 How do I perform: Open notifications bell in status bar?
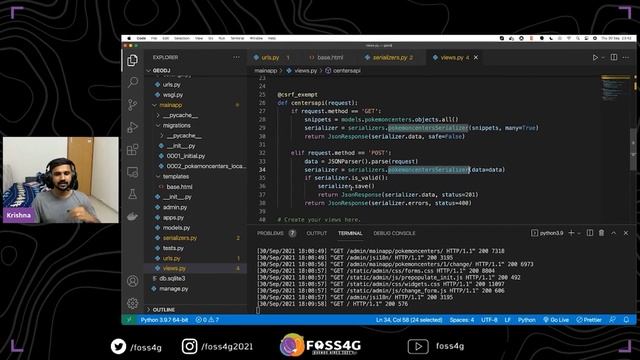click(626, 320)
